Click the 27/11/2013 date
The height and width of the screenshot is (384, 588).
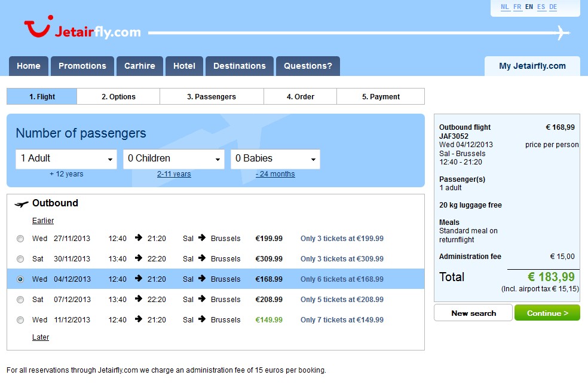click(x=72, y=239)
